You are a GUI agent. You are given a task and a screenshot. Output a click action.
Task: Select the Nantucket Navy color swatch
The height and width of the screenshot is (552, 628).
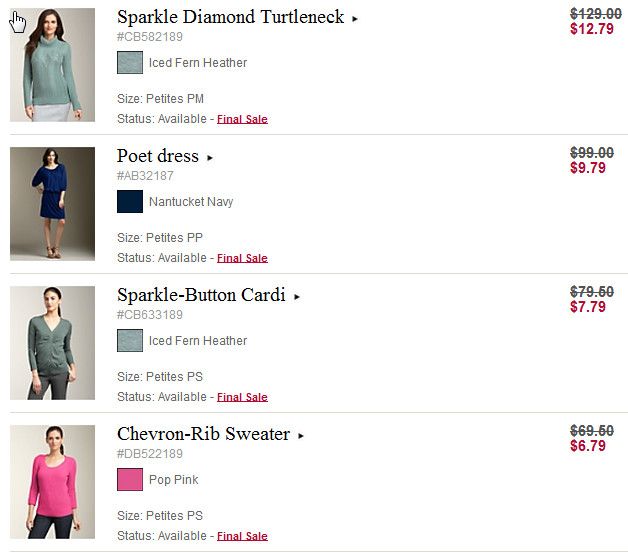[x=130, y=202]
